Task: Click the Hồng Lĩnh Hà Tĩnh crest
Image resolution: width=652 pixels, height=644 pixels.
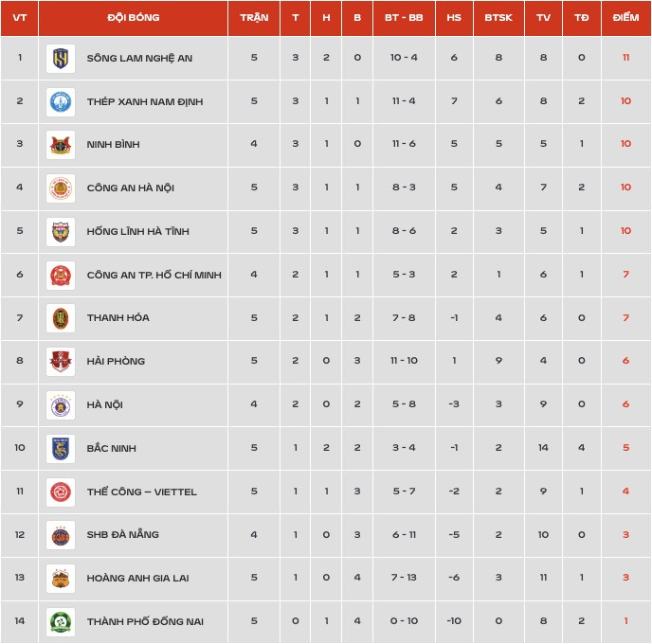Action: tap(61, 232)
